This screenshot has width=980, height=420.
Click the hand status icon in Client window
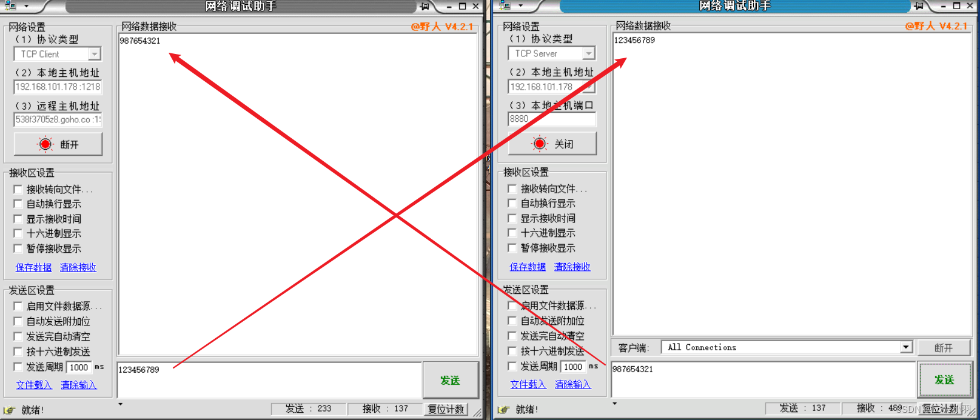point(9,410)
